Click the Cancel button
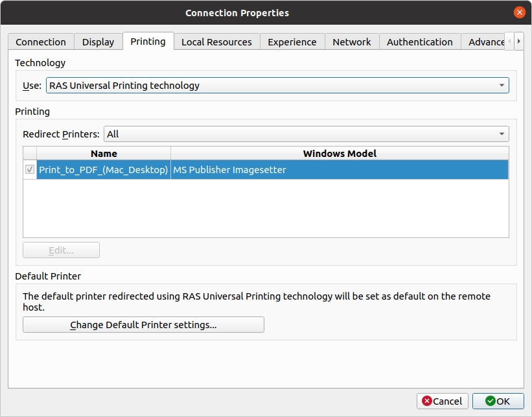 (441, 401)
